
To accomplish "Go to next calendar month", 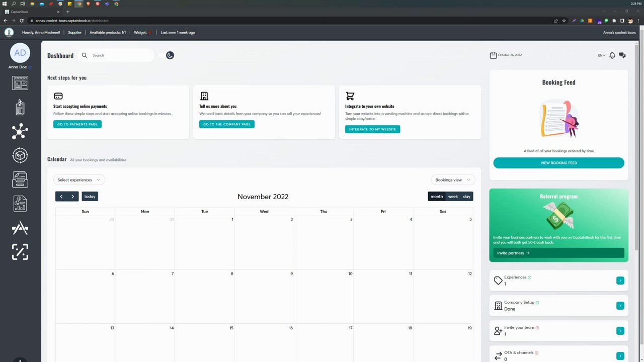I will pyautogui.click(x=73, y=197).
